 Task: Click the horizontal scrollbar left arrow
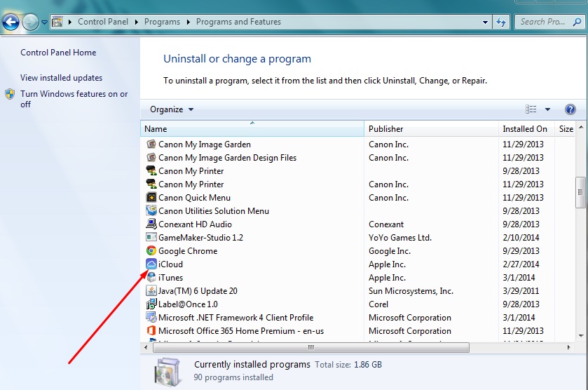coord(146,348)
